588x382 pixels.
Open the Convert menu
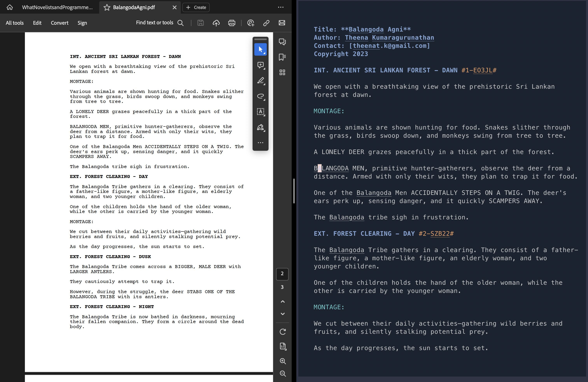click(59, 23)
